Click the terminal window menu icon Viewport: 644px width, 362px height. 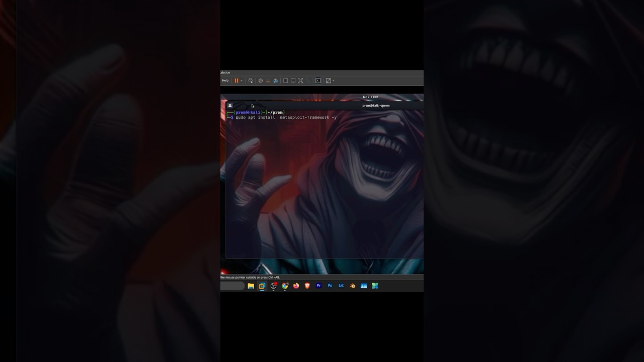click(230, 106)
